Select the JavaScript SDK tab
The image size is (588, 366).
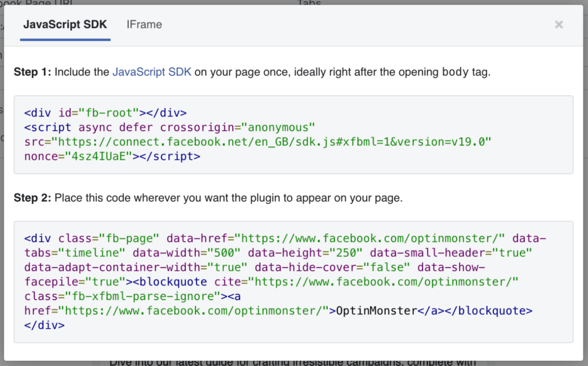[65, 25]
